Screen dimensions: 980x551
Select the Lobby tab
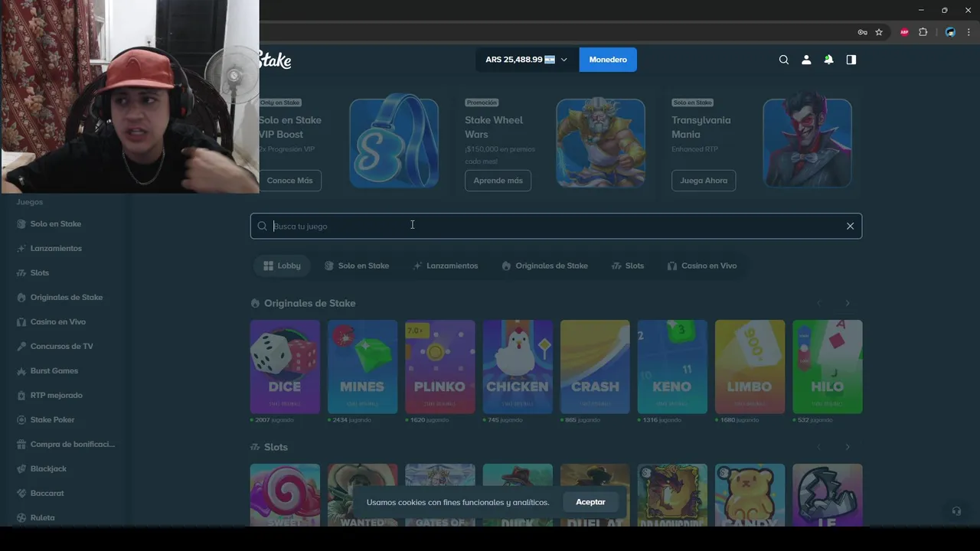coord(281,266)
